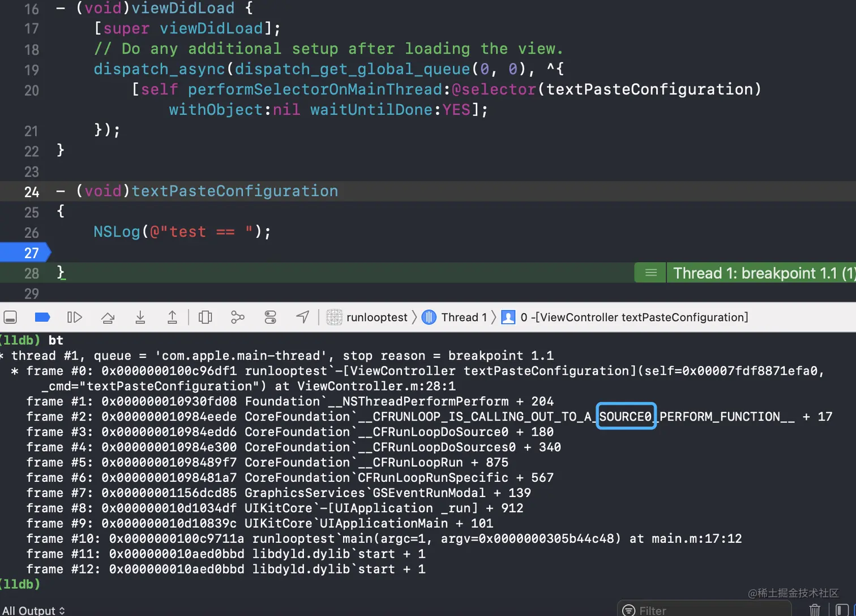The width and height of the screenshot is (856, 616).
Task: Click dispatch_get_global_queue on line 19
Action: [352, 69]
